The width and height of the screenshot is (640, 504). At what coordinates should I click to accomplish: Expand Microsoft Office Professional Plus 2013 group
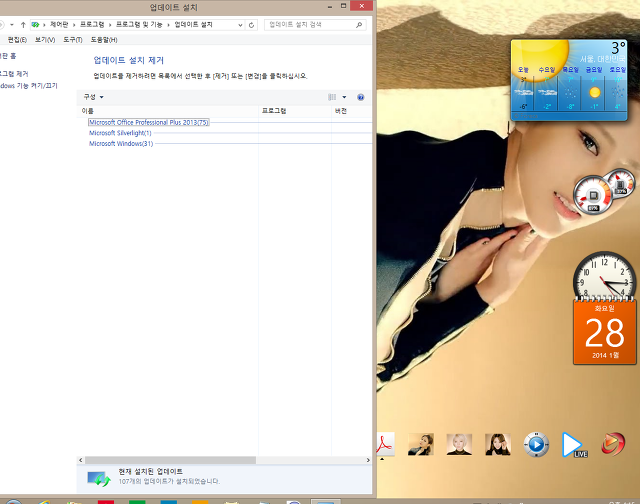coord(149,122)
